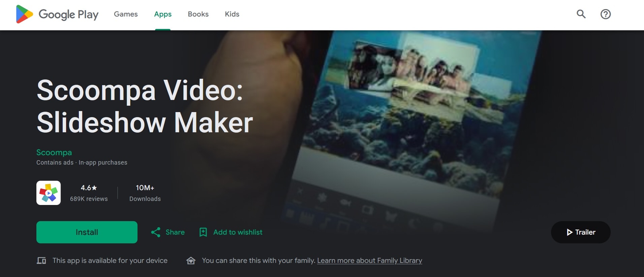This screenshot has width=644, height=277.
Task: Click the Scoompa Video: Slideshow Maker title
Action: coord(145,106)
